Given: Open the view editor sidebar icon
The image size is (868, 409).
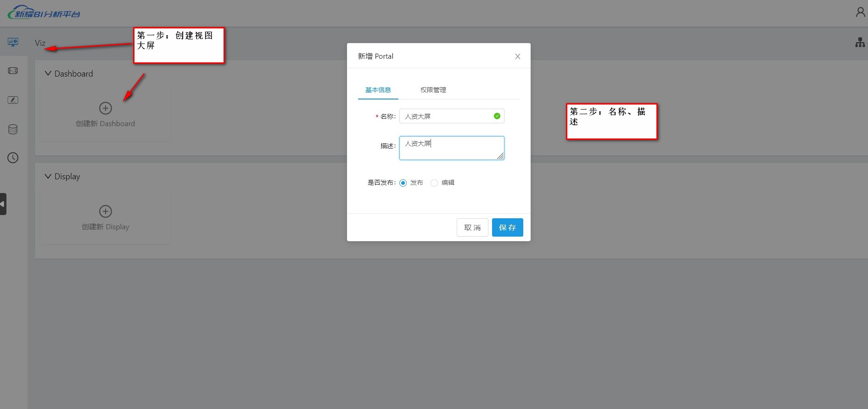Looking at the screenshot, I should click(x=13, y=100).
